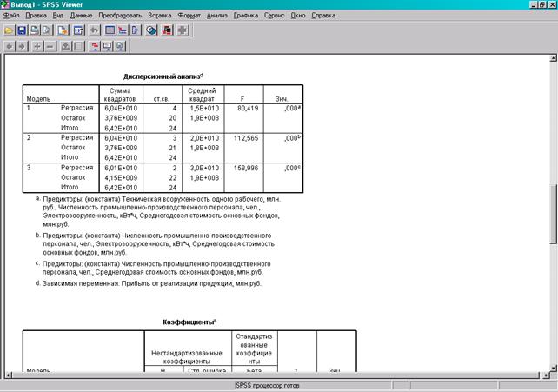Open the Вид menu
Image resolution: width=558 pixels, height=392 pixels.
[58, 16]
